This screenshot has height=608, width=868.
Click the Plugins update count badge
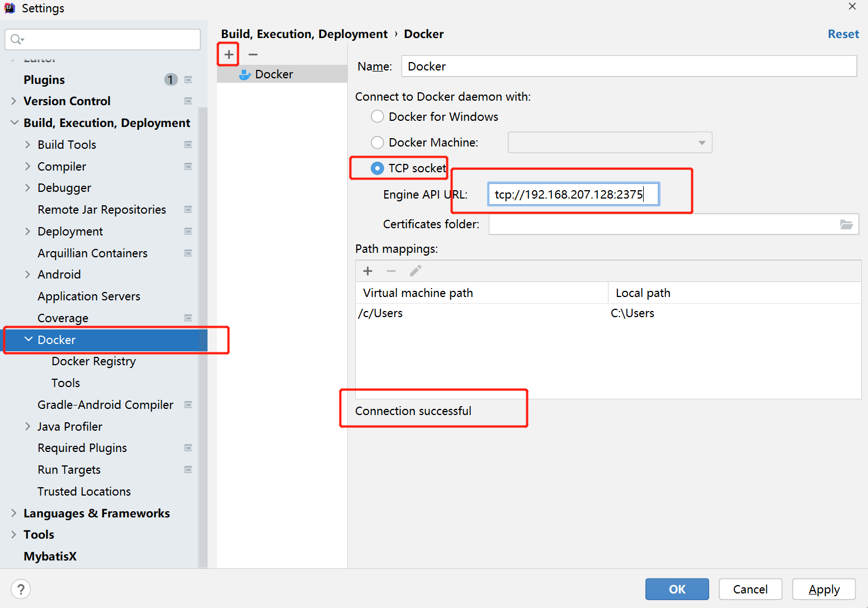tap(171, 79)
